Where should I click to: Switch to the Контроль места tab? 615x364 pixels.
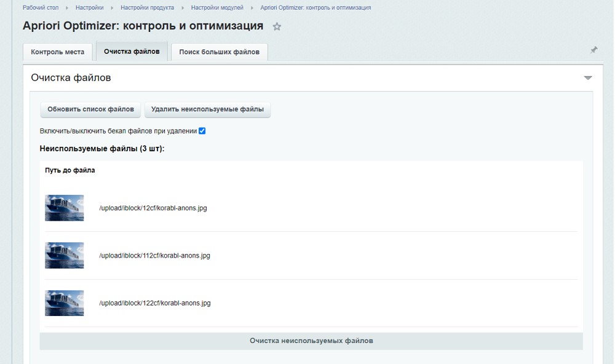pos(57,52)
